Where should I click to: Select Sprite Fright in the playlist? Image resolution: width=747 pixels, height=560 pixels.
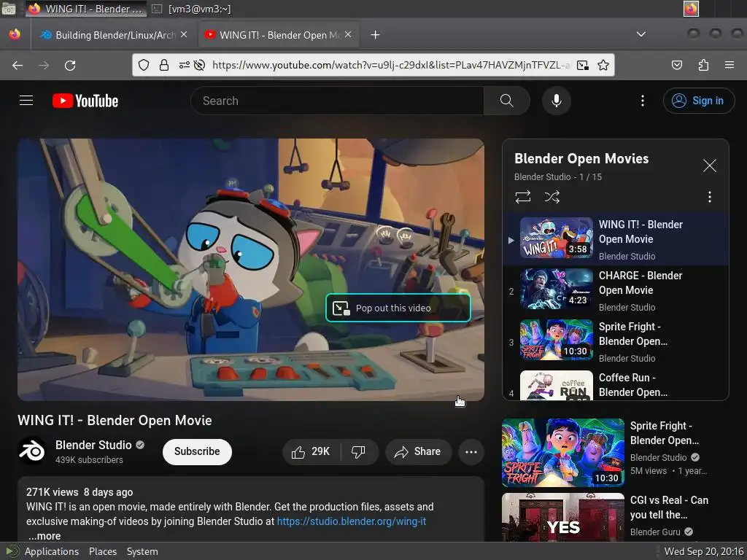point(616,341)
